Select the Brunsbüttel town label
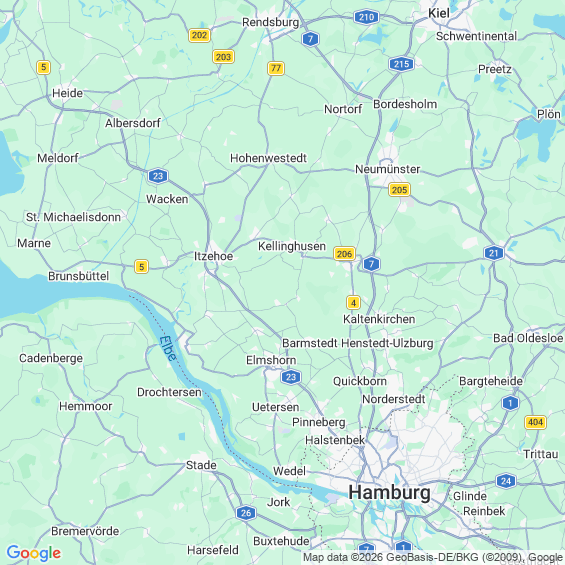 [x=79, y=276]
